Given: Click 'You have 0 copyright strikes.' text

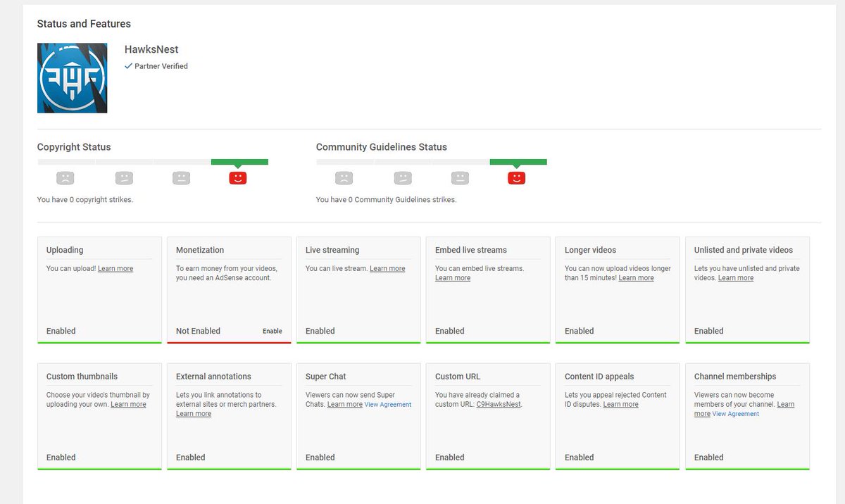Looking at the screenshot, I should pyautogui.click(x=85, y=200).
